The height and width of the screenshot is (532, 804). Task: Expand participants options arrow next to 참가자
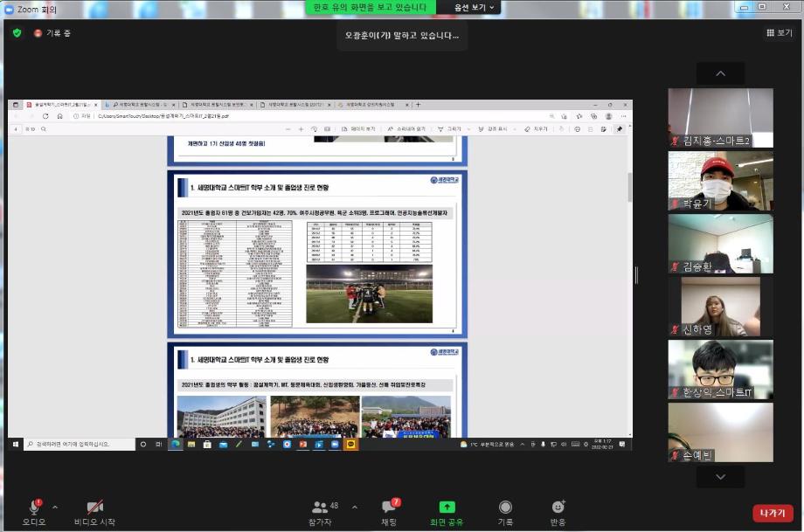coord(355,507)
